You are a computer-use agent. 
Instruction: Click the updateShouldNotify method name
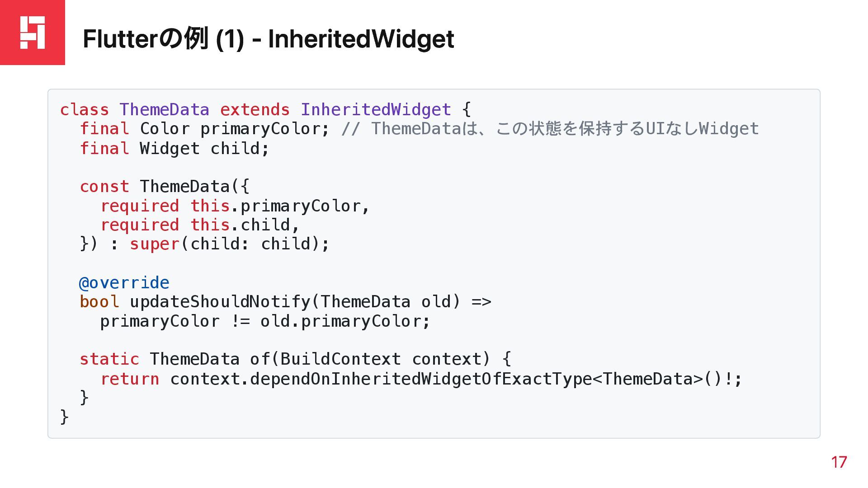[x=220, y=302]
